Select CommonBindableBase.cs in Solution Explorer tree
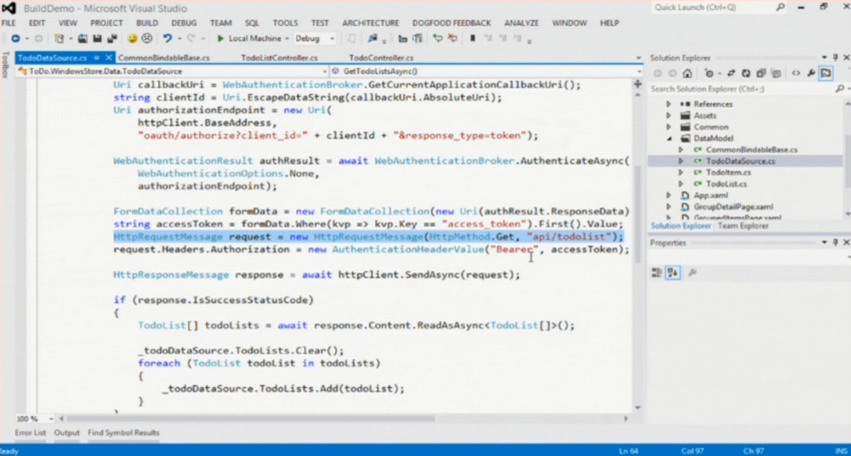This screenshot has height=456, width=851. pos(752,149)
